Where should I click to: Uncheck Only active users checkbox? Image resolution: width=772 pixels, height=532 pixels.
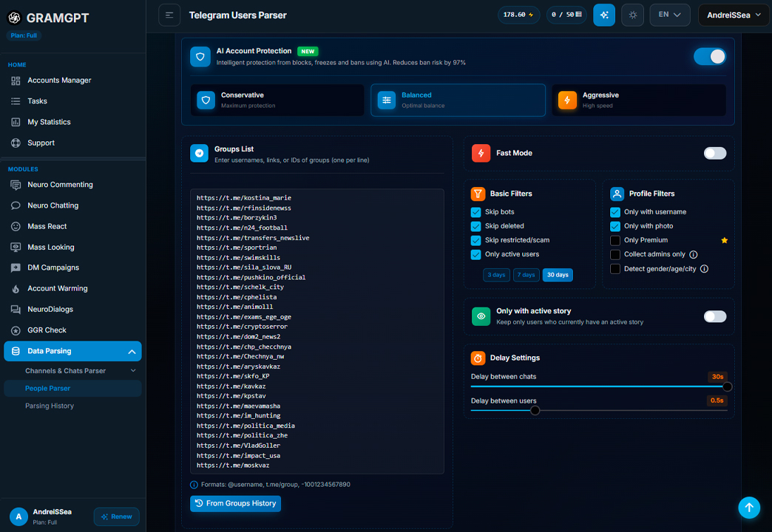(x=476, y=254)
